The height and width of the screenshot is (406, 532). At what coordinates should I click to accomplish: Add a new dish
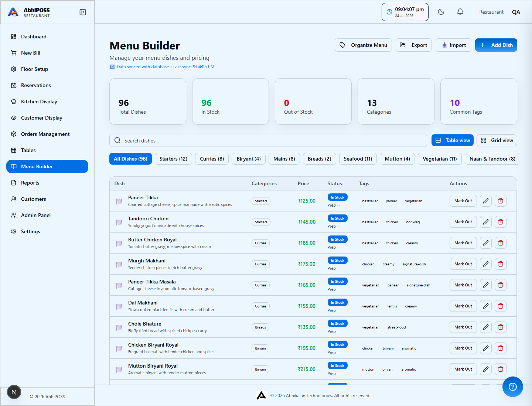(x=496, y=45)
